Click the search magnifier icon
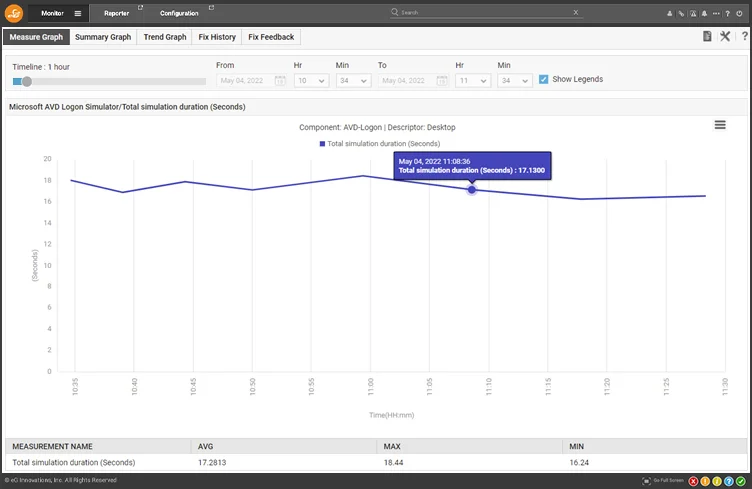 [x=395, y=12]
